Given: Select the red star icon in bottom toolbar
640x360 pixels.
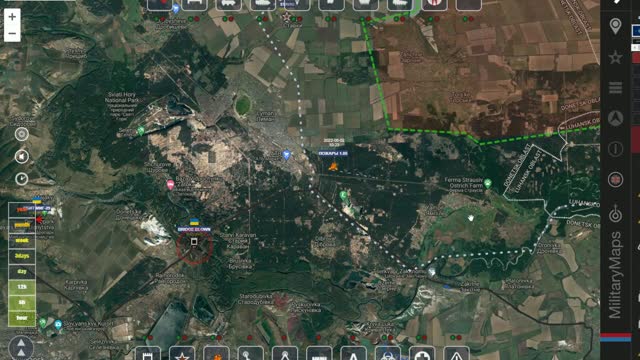Looking at the screenshot, I should (182, 354).
